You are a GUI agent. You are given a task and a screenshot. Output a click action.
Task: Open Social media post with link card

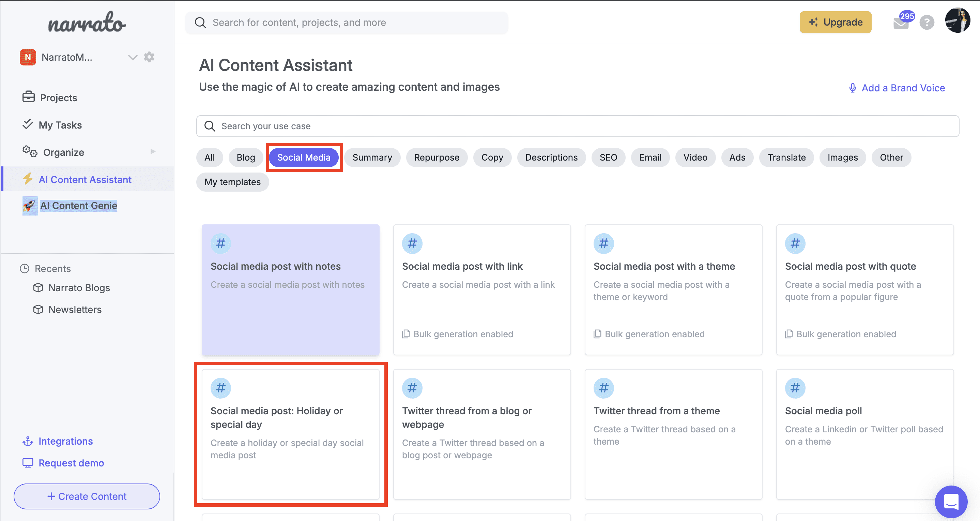pyautogui.click(x=482, y=289)
